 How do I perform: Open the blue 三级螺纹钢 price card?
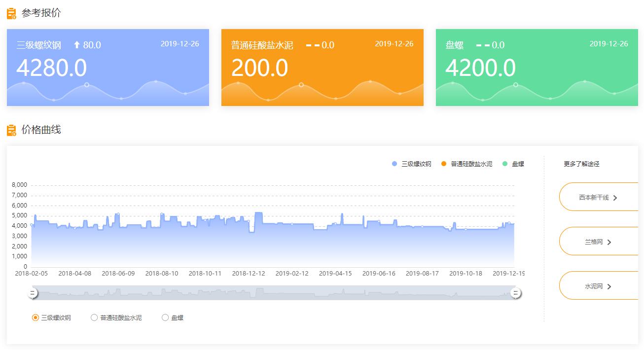tap(107, 68)
